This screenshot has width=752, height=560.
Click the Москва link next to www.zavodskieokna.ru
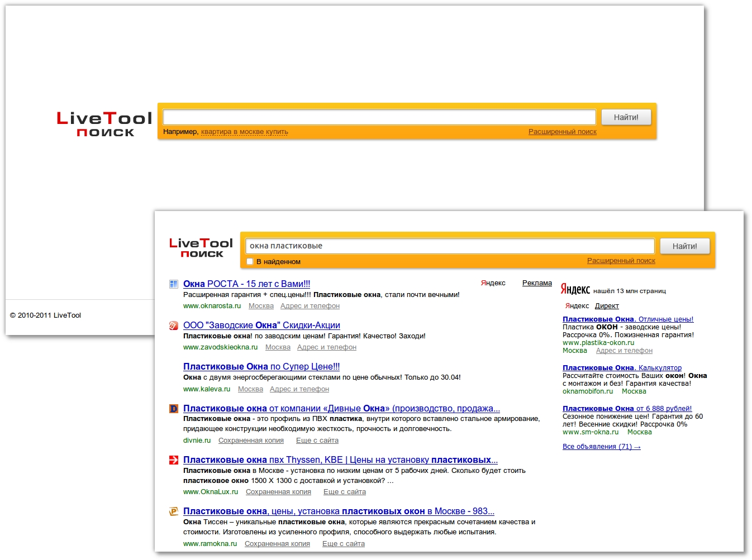278,347
